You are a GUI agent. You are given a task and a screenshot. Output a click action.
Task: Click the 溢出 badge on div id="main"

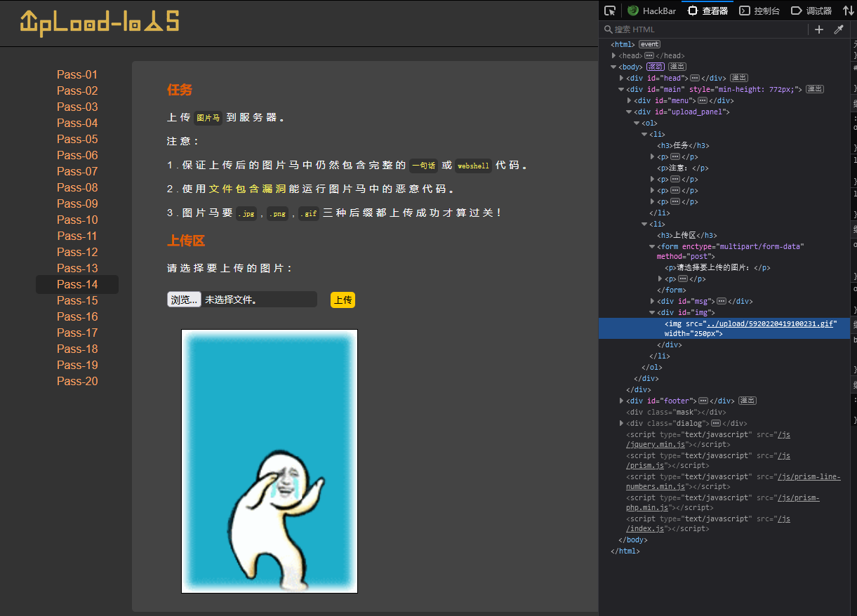click(814, 89)
